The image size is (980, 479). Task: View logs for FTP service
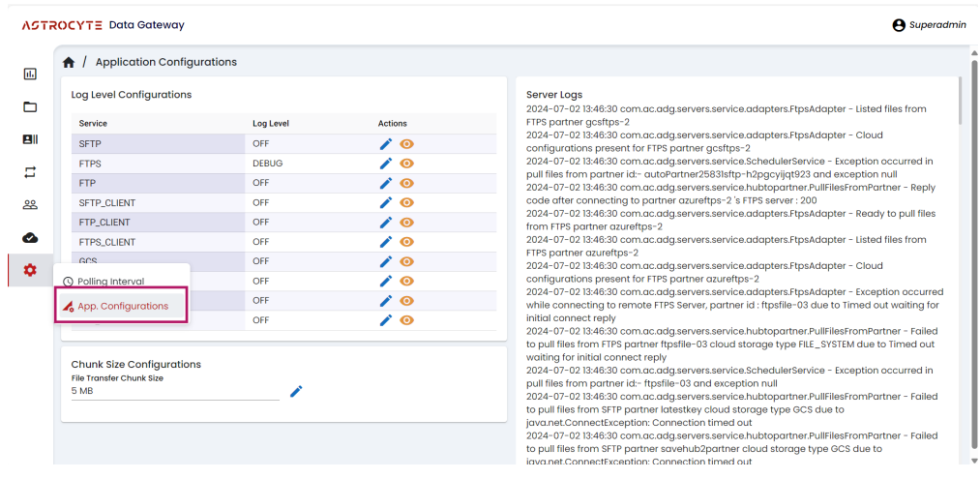(407, 183)
